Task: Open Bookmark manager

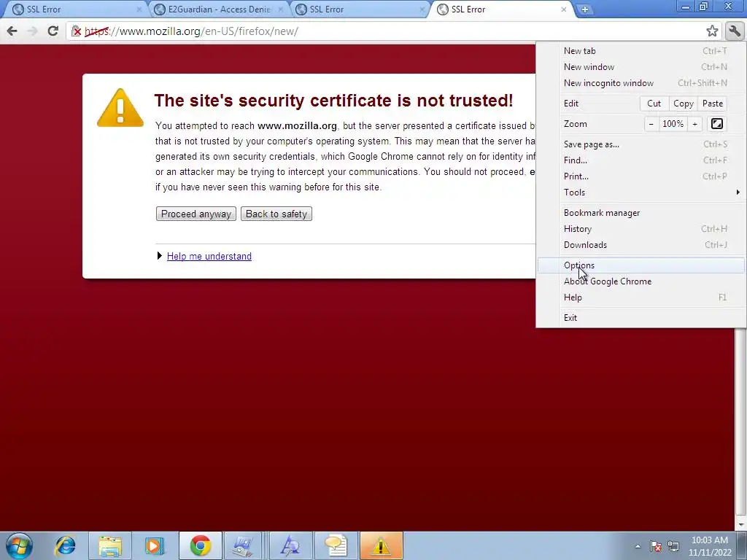Action: (640, 213)
